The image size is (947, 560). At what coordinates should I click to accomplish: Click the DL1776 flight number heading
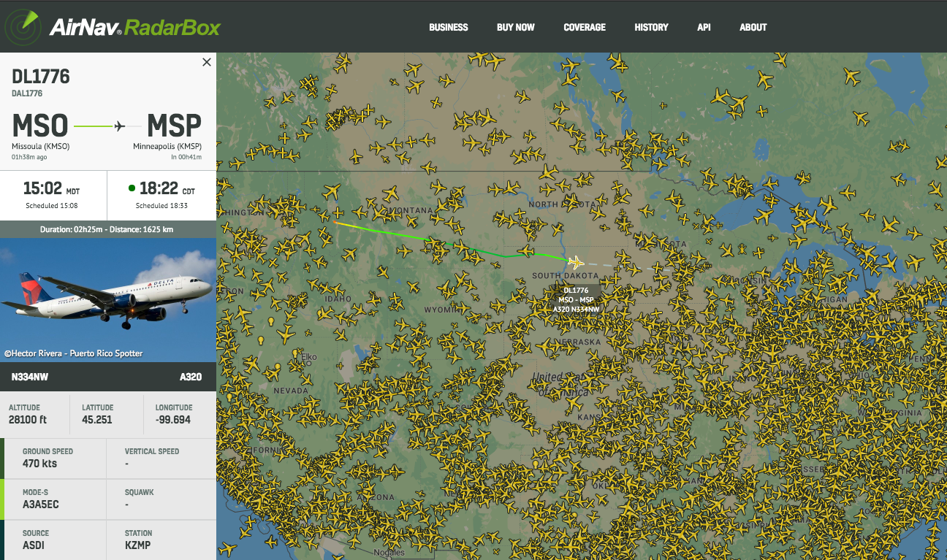tap(41, 76)
